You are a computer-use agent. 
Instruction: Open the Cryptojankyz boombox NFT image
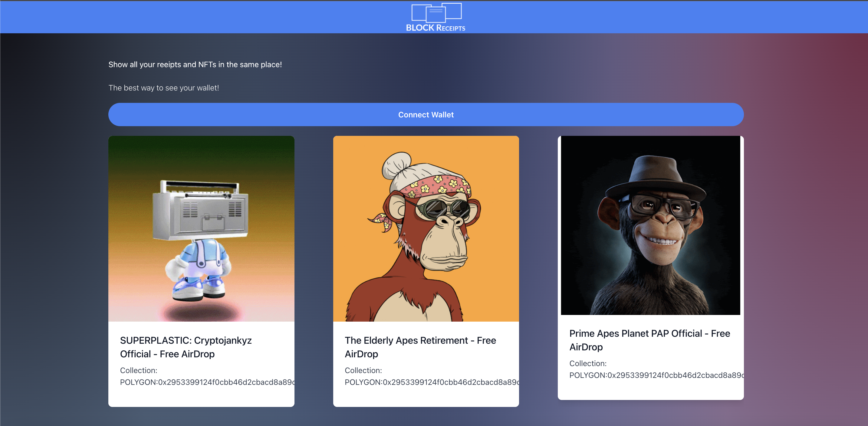pyautogui.click(x=201, y=229)
